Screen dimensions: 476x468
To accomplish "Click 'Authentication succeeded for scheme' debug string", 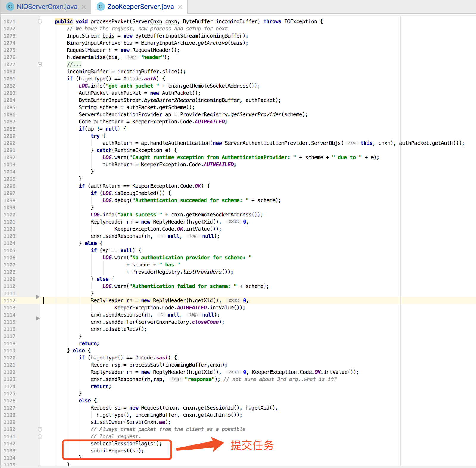I will click(x=190, y=200).
